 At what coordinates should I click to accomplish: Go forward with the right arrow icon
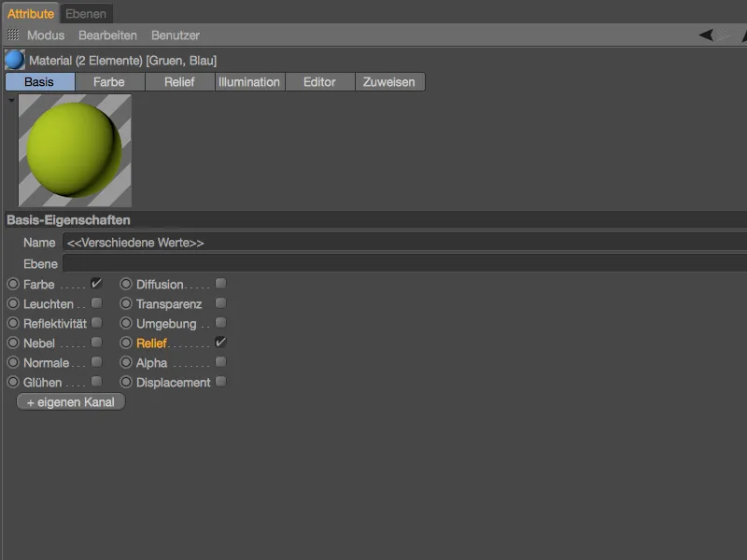pyautogui.click(x=723, y=35)
